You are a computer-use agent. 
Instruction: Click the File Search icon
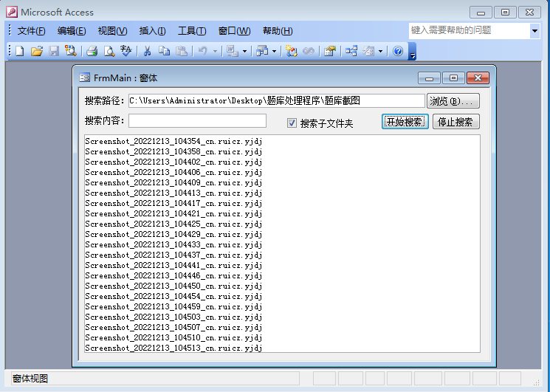71,51
